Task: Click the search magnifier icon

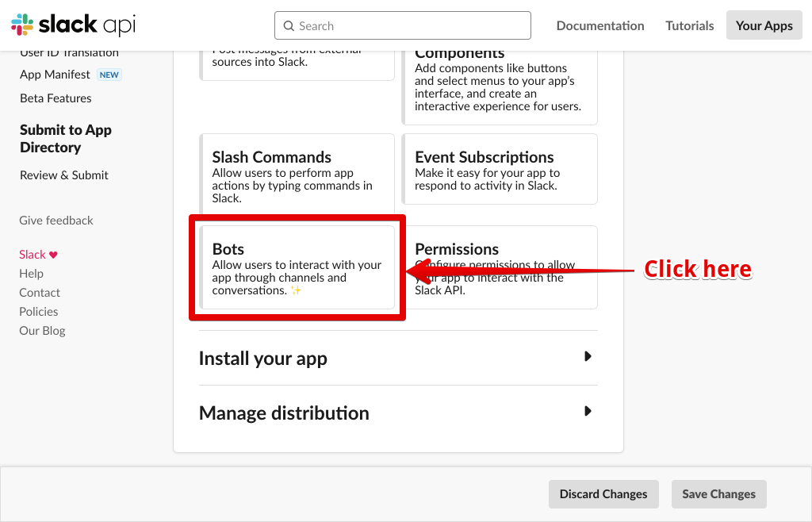Action: pyautogui.click(x=289, y=26)
